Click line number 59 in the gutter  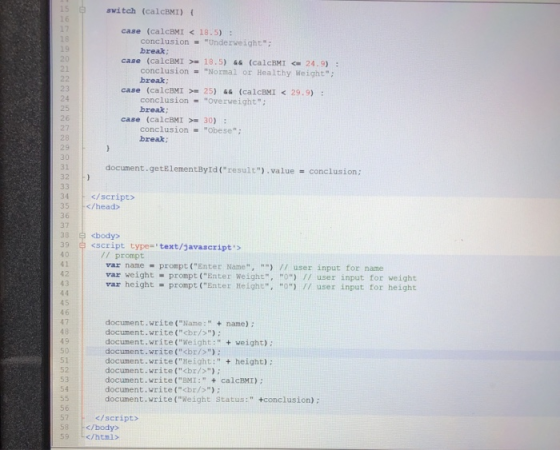point(65,436)
